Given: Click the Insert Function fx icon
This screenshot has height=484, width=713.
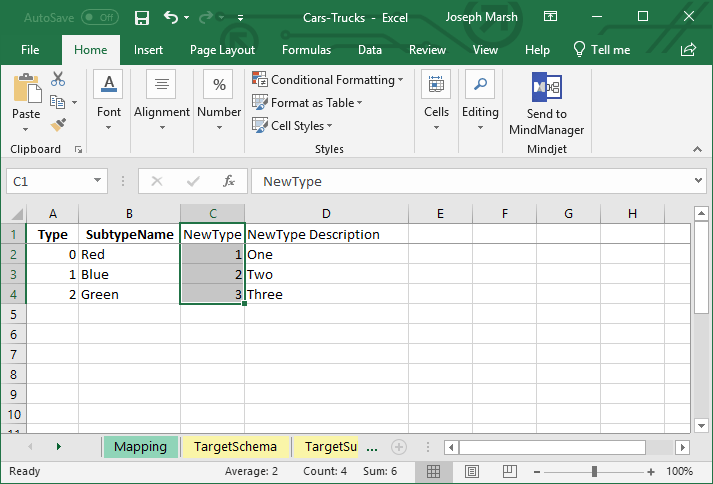Looking at the screenshot, I should point(229,181).
